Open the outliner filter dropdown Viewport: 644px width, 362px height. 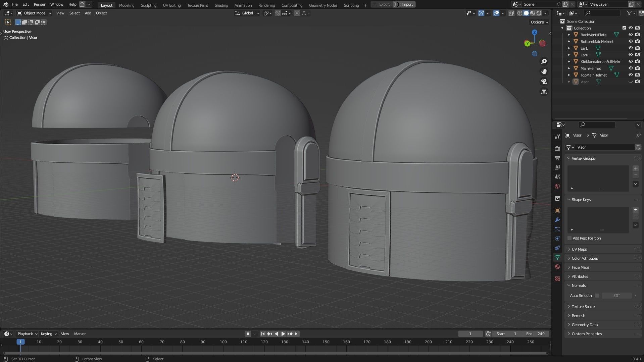click(x=631, y=13)
